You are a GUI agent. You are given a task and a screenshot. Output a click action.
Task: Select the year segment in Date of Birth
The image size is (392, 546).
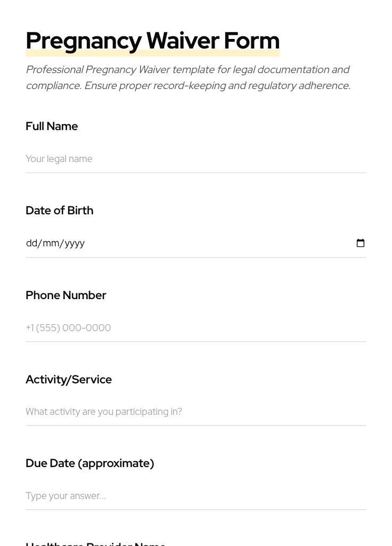click(75, 243)
